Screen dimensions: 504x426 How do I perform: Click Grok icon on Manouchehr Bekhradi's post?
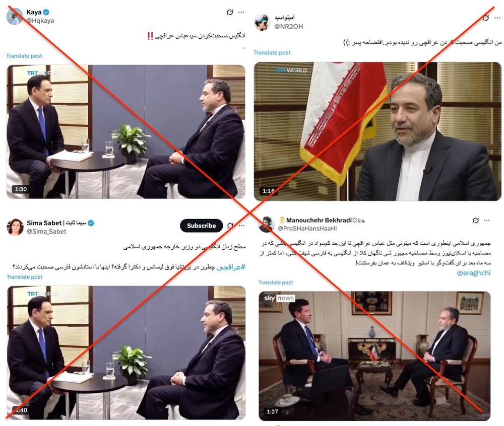coord(476,220)
